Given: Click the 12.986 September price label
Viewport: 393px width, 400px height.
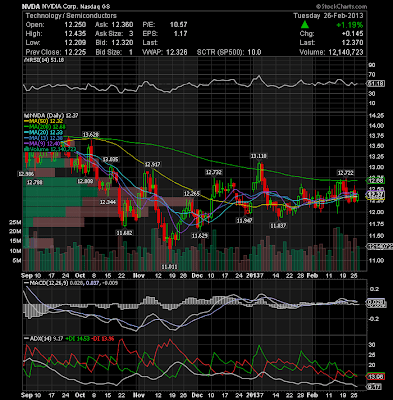Looking at the screenshot, I should pyautogui.click(x=26, y=174).
